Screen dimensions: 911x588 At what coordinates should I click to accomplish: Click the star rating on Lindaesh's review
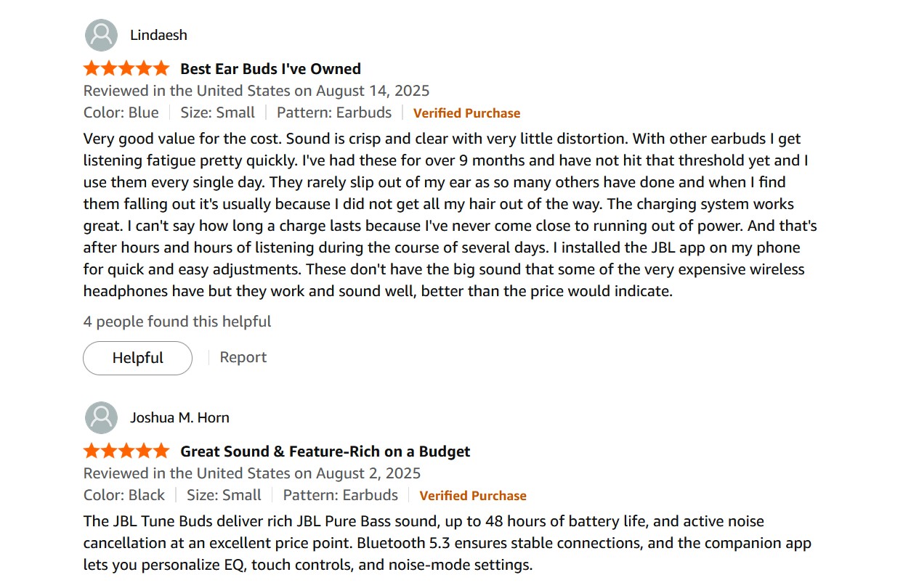pyautogui.click(x=126, y=69)
